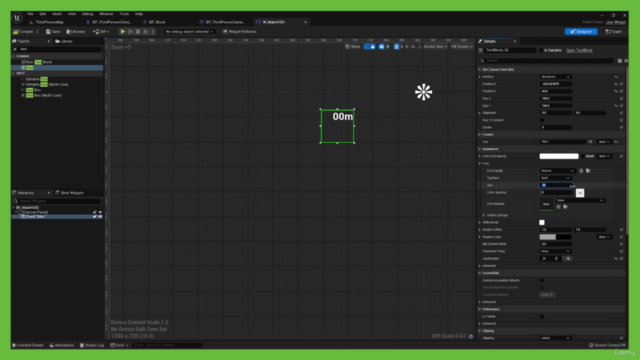Browse to the font asset in Content Browser

588,171
